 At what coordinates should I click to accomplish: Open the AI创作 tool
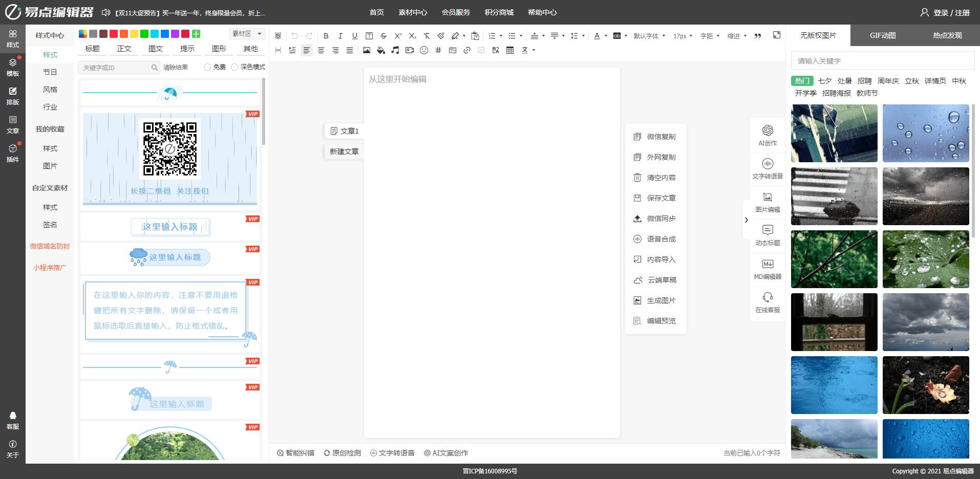click(768, 135)
